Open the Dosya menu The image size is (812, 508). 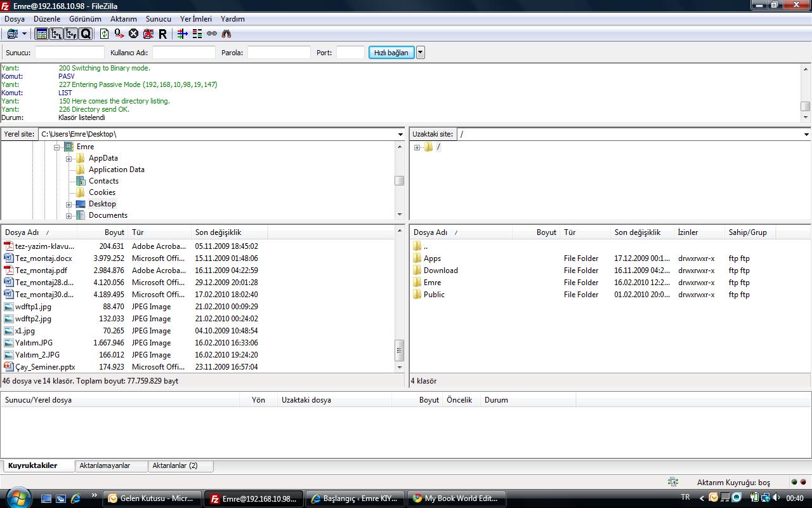pos(15,19)
